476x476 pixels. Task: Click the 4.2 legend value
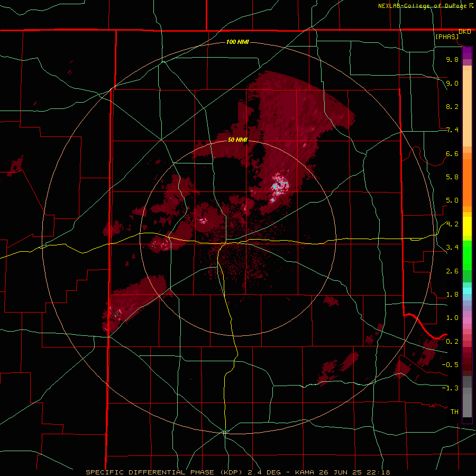pyautogui.click(x=452, y=224)
